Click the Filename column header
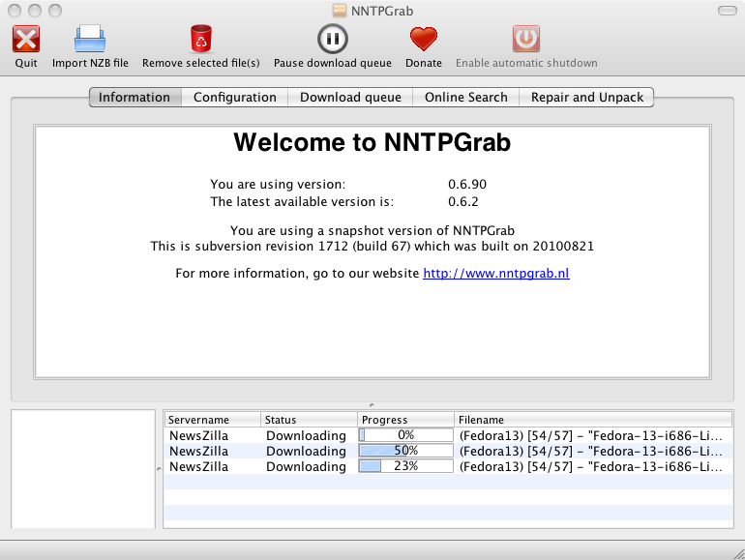The image size is (745, 560). coord(592,420)
